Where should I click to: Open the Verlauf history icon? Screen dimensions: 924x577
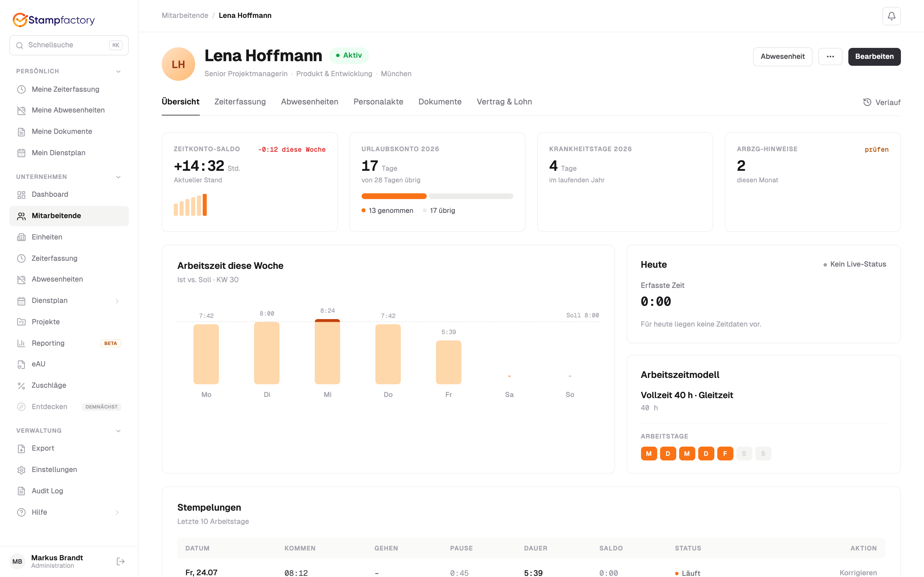(867, 102)
